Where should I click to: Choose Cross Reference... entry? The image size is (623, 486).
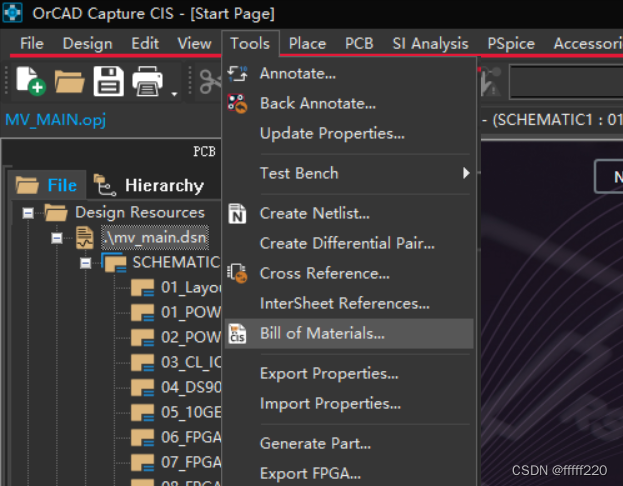point(349,273)
